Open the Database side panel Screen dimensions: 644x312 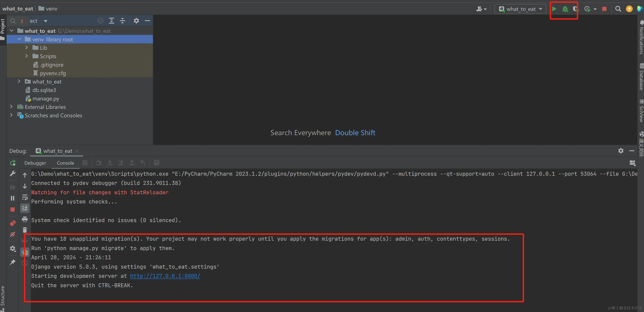(x=641, y=77)
